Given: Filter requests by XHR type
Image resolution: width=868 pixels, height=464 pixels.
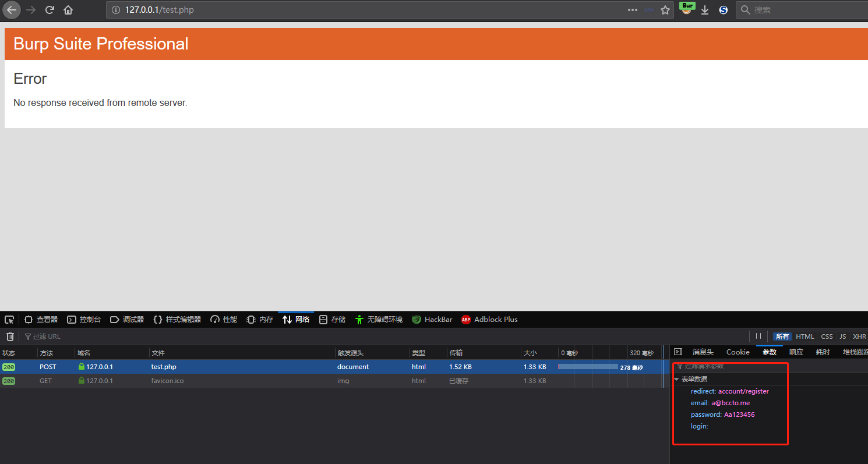Looking at the screenshot, I should tap(859, 337).
